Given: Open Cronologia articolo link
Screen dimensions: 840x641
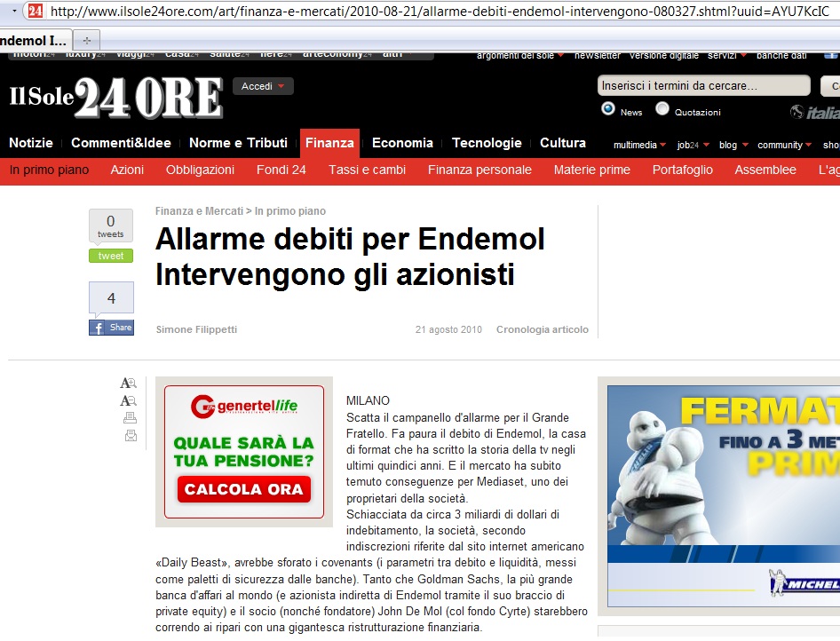Looking at the screenshot, I should 543,329.
